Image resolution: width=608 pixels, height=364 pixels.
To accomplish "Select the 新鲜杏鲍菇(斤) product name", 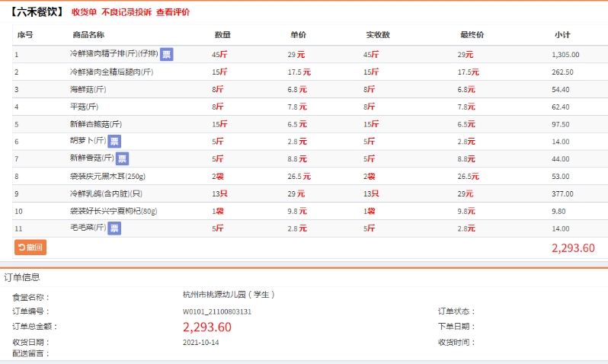I will click(96, 124).
